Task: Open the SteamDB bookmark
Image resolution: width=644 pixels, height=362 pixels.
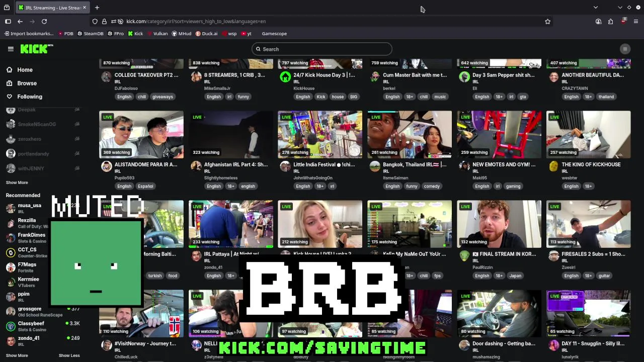Action: point(90,34)
